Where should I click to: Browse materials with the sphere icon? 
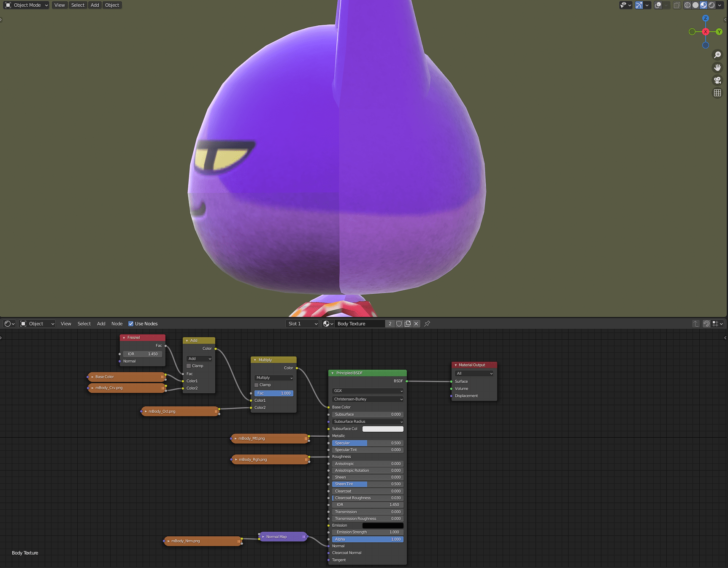click(x=328, y=324)
